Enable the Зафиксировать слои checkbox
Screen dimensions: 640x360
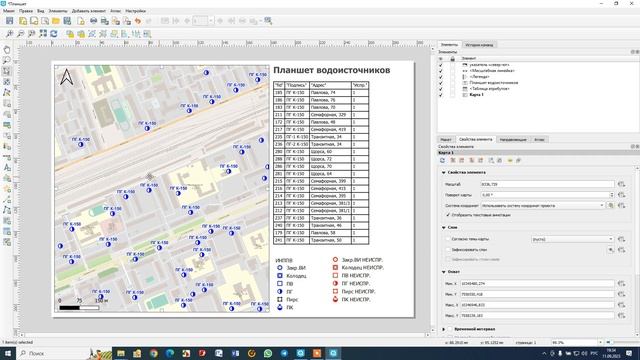point(448,250)
